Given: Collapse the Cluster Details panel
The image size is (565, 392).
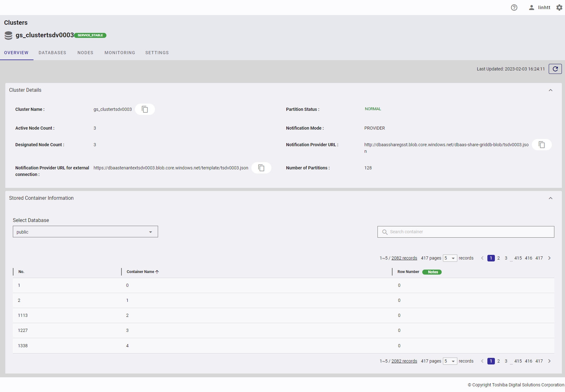Looking at the screenshot, I should pyautogui.click(x=550, y=90).
